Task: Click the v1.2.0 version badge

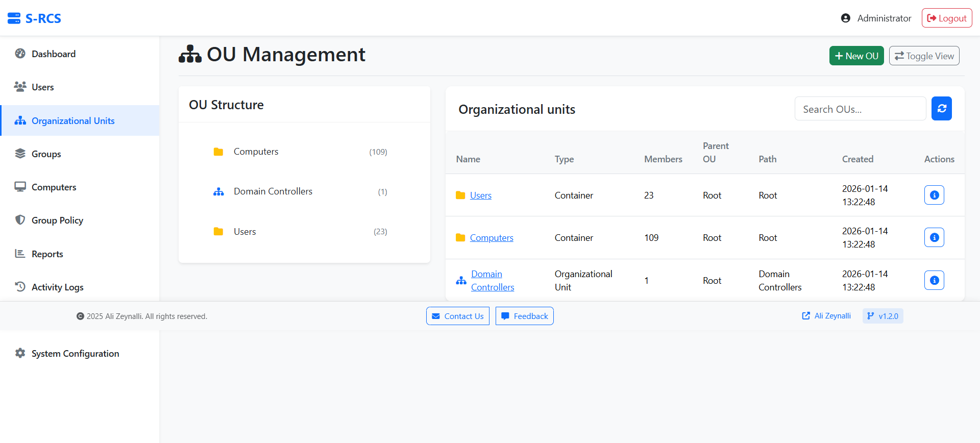Action: (883, 316)
